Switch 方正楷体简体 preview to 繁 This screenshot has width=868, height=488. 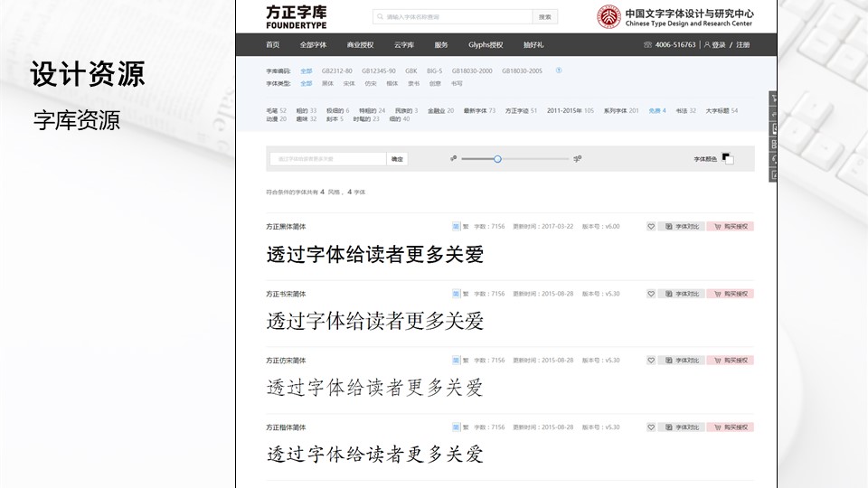(x=466, y=427)
